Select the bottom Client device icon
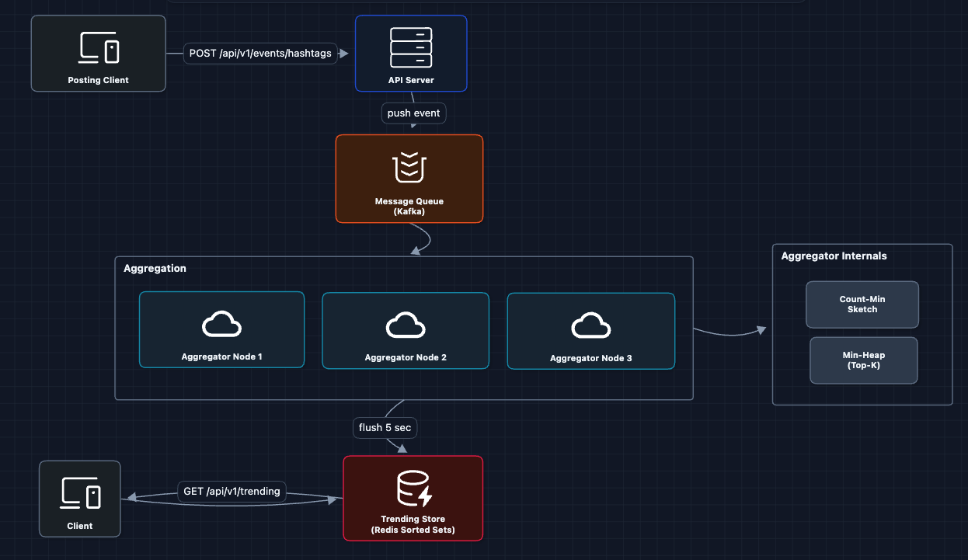The height and width of the screenshot is (560, 968). [80, 493]
